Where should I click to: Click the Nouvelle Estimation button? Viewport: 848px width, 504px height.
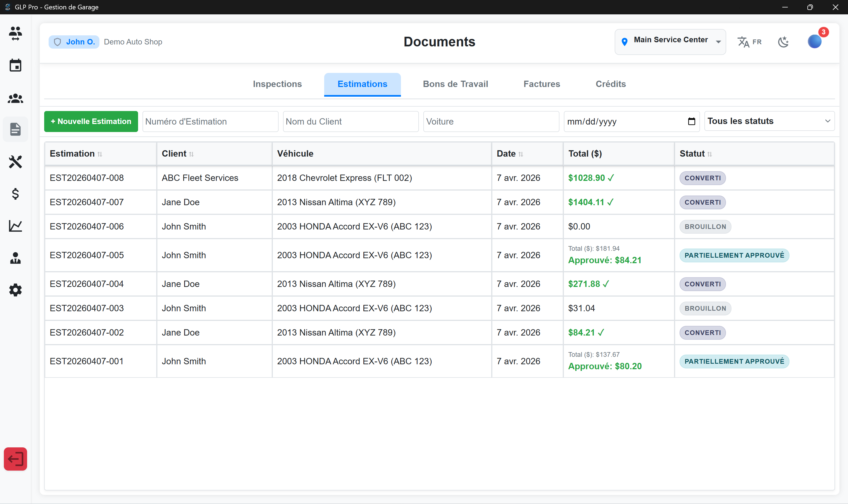(91, 121)
